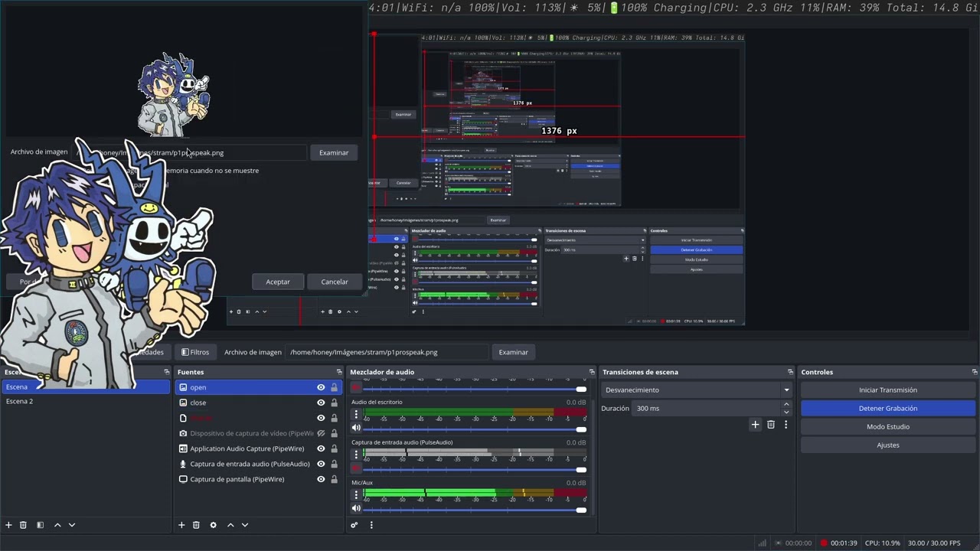Click Detener Grabación
980x551 pixels.
point(888,408)
